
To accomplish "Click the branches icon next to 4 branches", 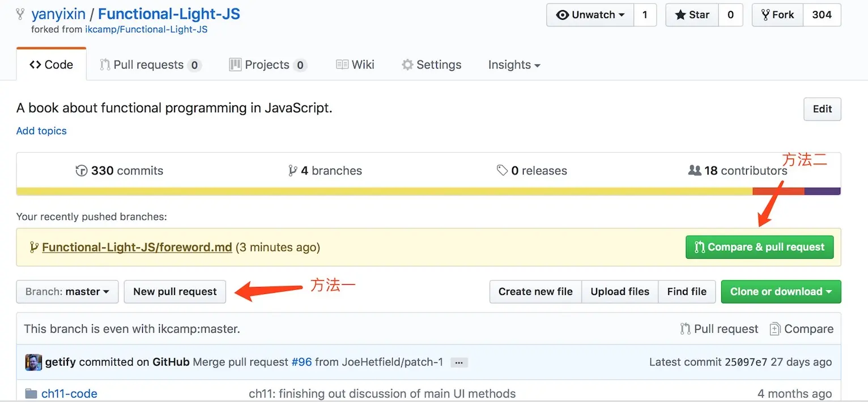I will click(x=292, y=170).
